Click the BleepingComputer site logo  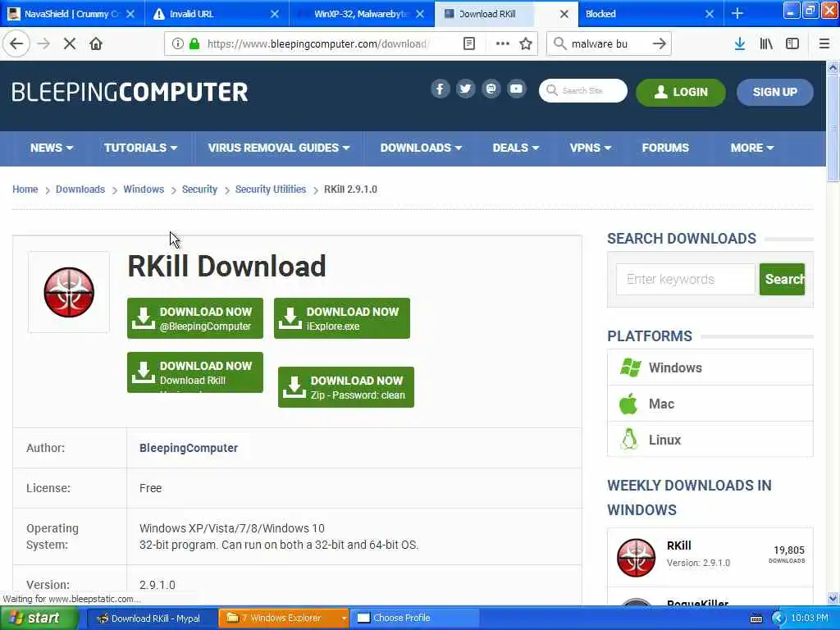click(x=130, y=92)
